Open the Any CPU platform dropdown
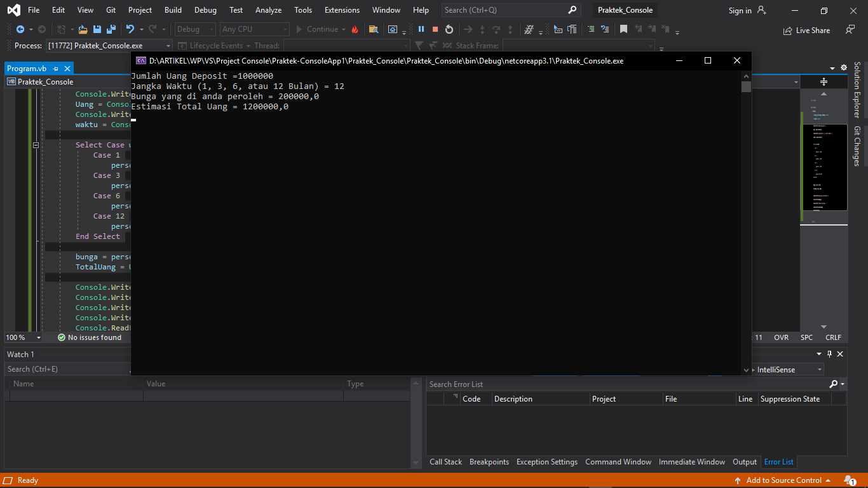The height and width of the screenshot is (488, 868). coord(254,29)
